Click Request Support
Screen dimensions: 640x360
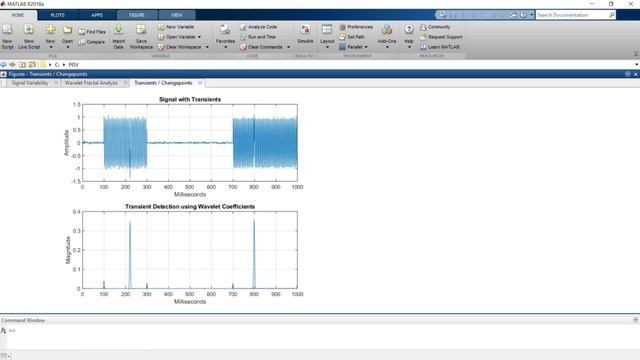point(441,37)
